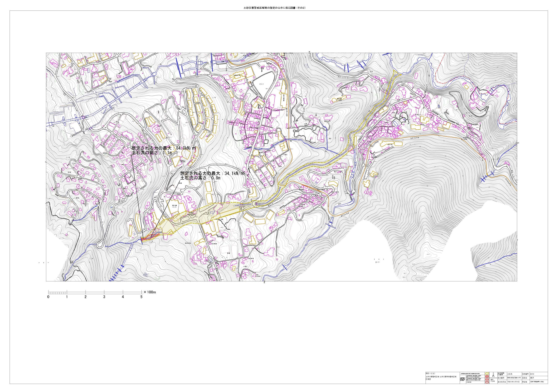Click the 土石流の高さ 1.1m label
This screenshot has height=392, width=554.
pos(151,153)
